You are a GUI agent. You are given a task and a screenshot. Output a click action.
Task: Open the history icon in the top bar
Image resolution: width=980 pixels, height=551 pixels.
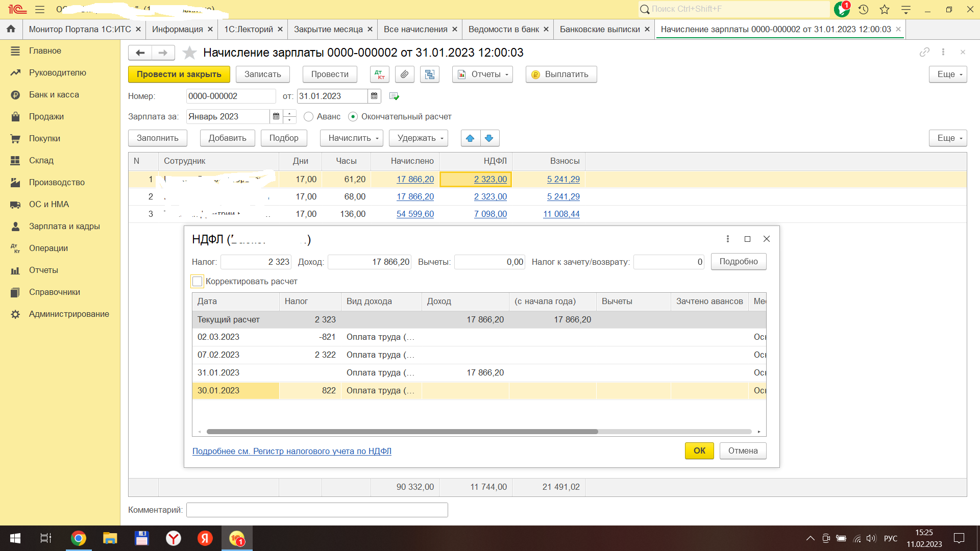[x=863, y=9]
